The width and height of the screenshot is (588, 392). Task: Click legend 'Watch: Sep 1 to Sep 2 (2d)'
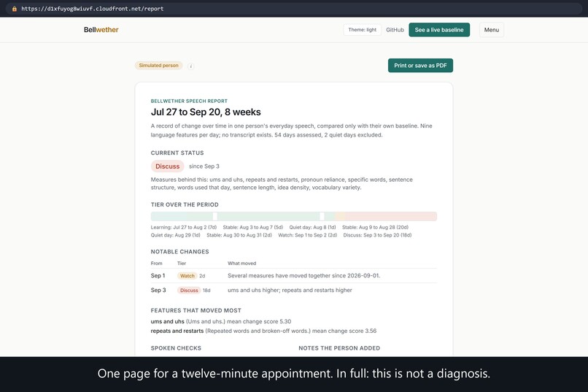coord(308,235)
